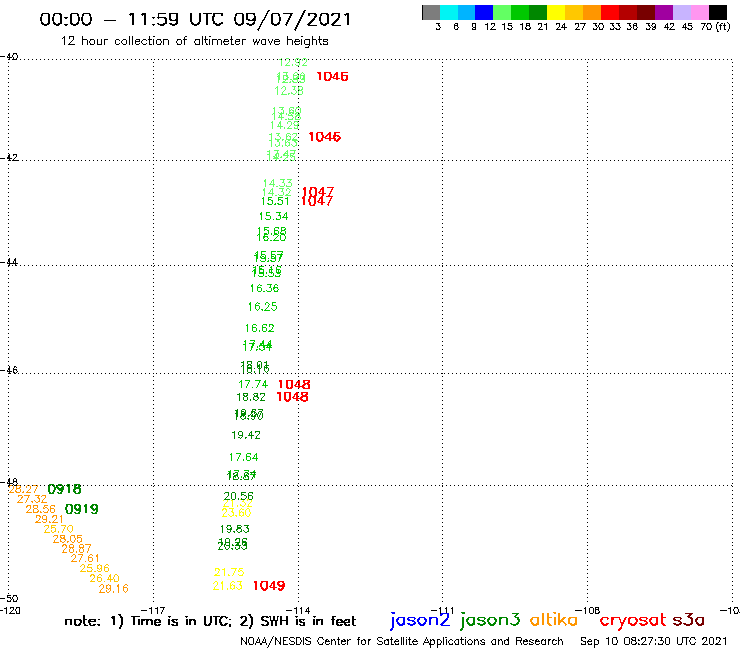Click wave height value 16.62
Screen dimensions: 740x650
260,328
